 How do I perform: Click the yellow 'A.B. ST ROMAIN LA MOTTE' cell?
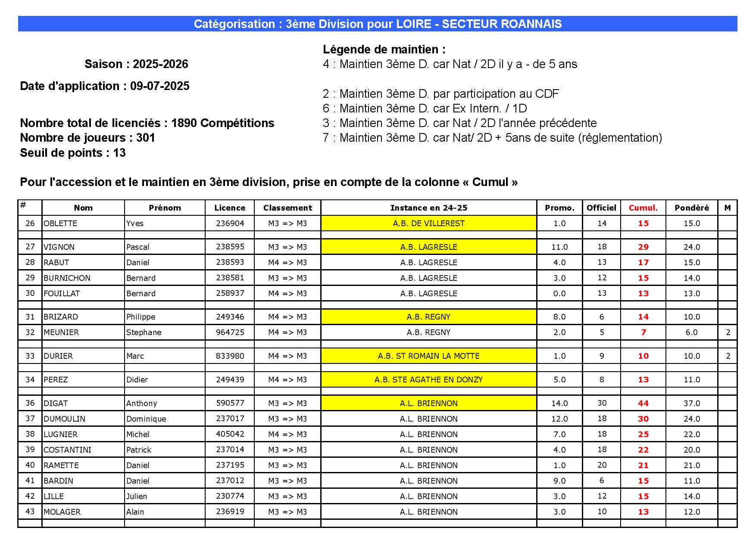(429, 356)
